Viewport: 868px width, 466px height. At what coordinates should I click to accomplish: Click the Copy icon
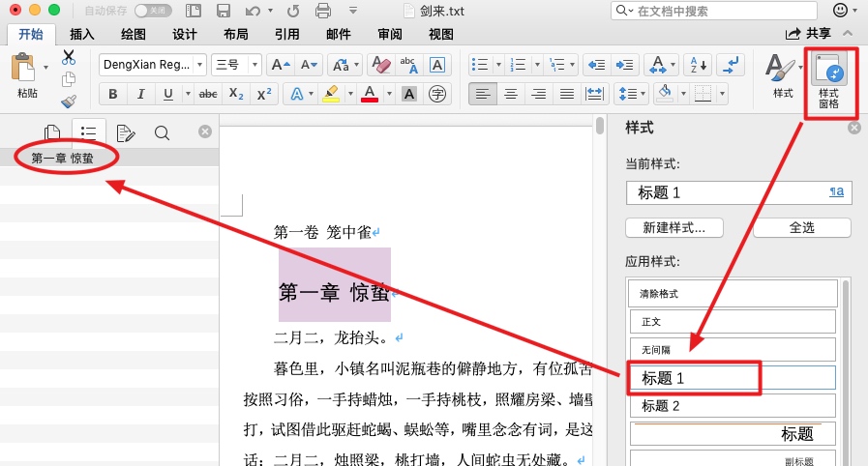click(69, 79)
